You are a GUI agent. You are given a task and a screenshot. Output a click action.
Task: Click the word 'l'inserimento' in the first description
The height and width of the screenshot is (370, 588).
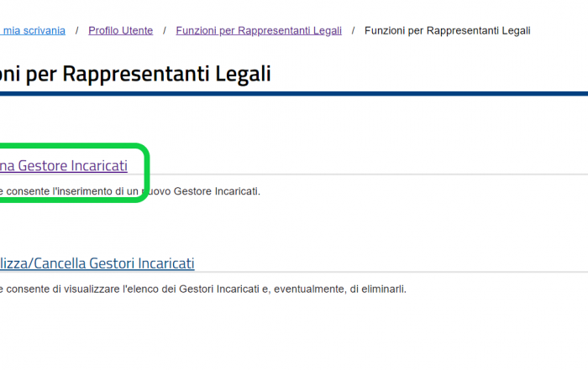82,191
